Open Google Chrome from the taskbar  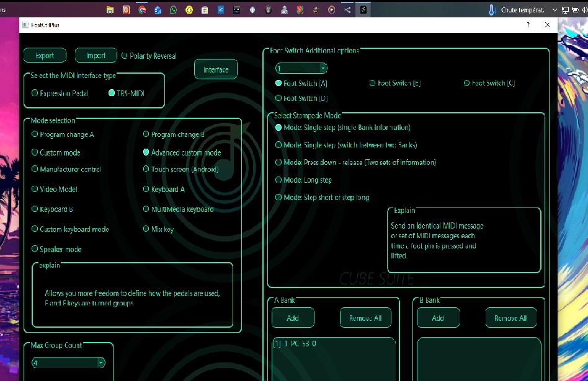pyautogui.click(x=142, y=10)
